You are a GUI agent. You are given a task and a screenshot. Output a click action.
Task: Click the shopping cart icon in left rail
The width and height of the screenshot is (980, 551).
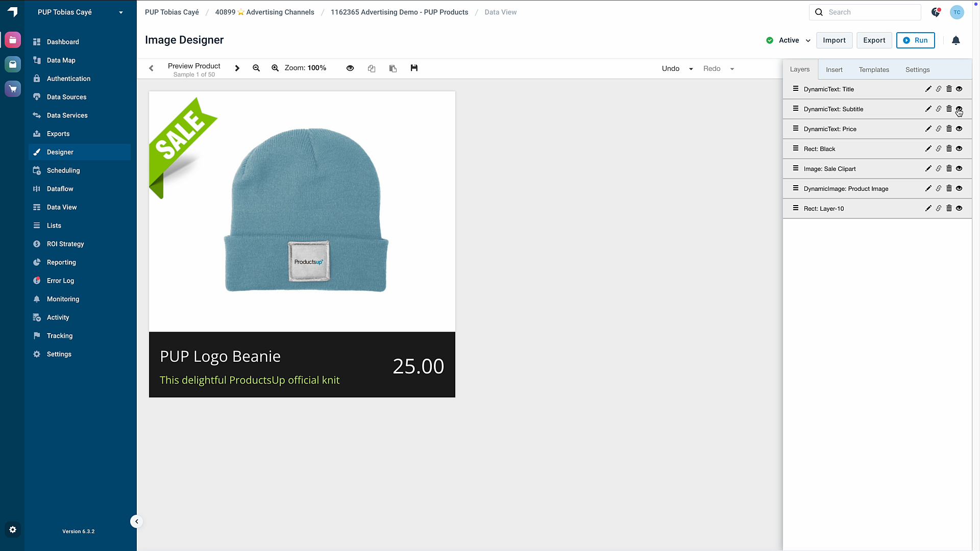click(x=13, y=89)
